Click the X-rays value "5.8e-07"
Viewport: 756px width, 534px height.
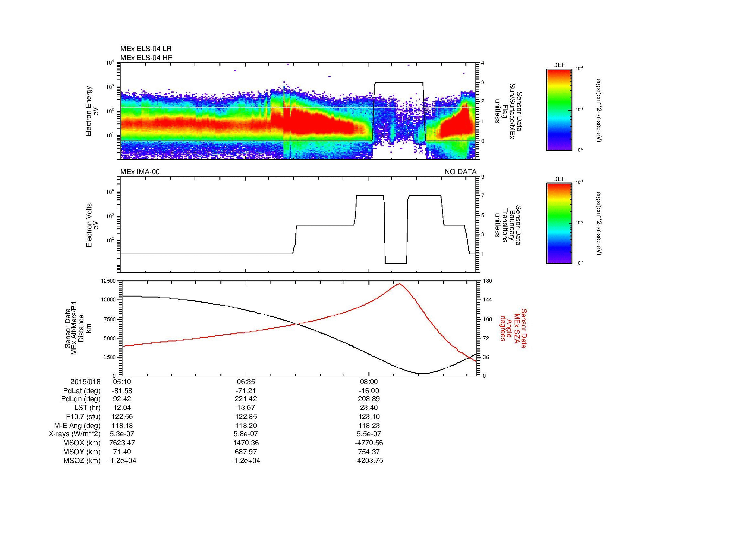click(246, 434)
